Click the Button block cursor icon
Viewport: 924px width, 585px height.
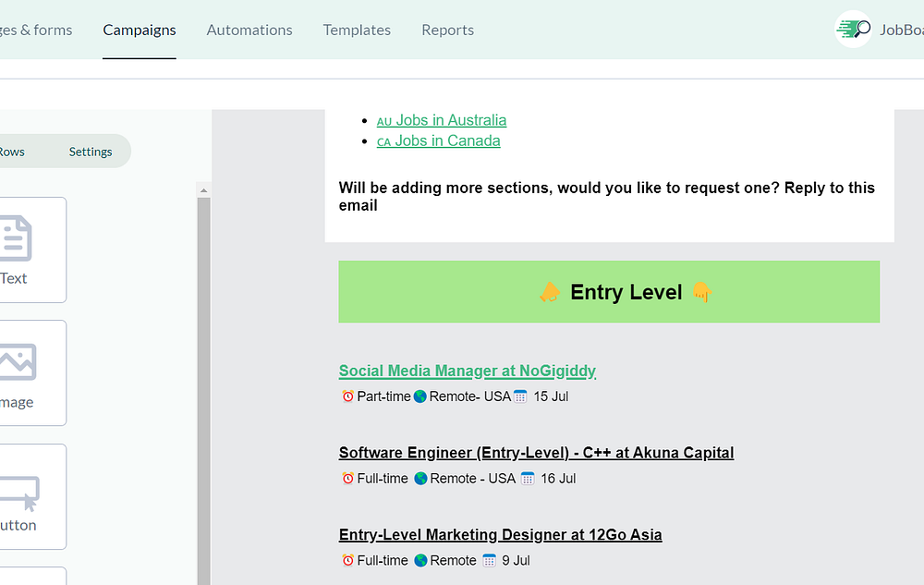coord(19,493)
